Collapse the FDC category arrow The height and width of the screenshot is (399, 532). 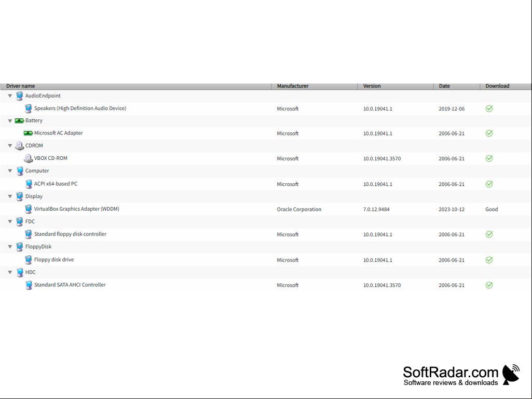[10, 222]
